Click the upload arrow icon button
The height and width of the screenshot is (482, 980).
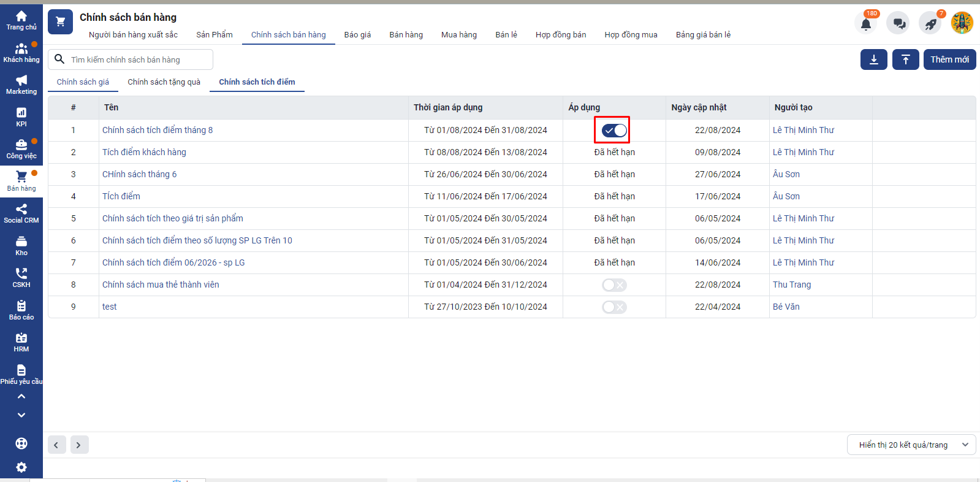coord(905,59)
